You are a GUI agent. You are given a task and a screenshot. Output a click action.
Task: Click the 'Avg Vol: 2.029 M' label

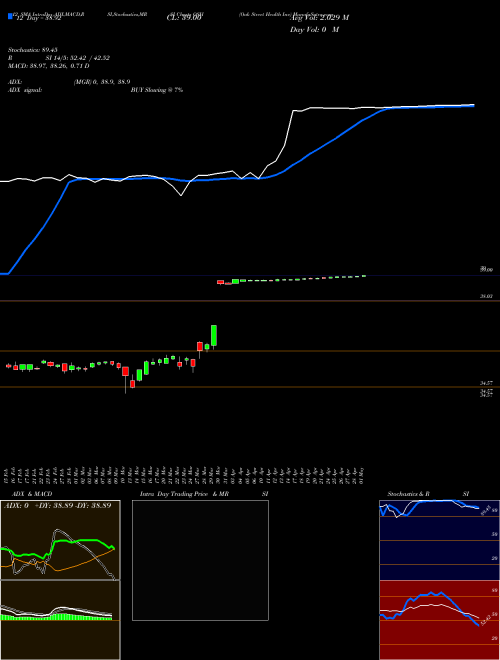click(319, 18)
